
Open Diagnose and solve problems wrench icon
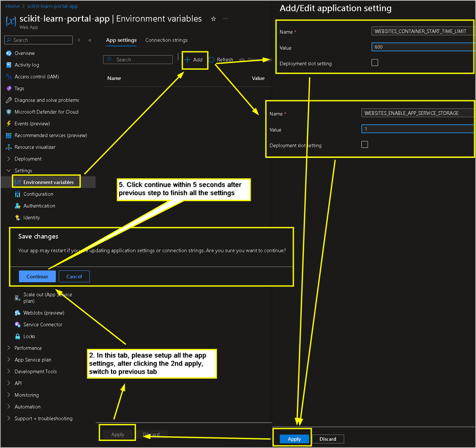click(x=9, y=100)
